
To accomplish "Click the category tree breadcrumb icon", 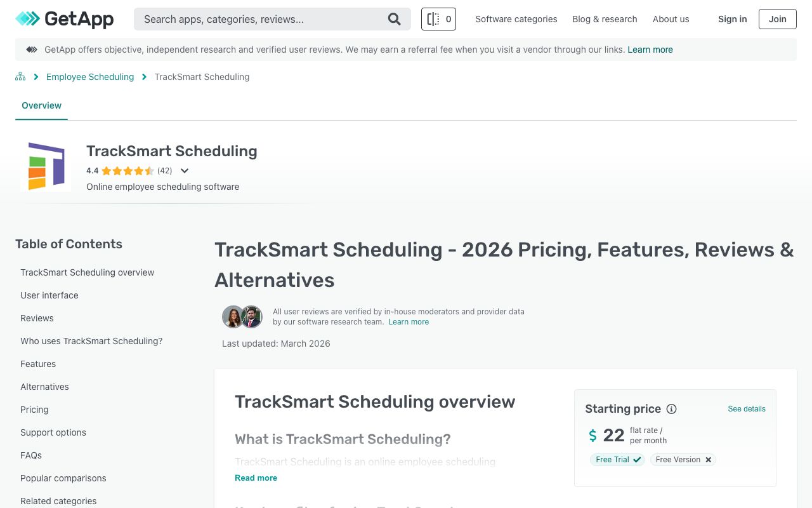I will [x=20, y=77].
